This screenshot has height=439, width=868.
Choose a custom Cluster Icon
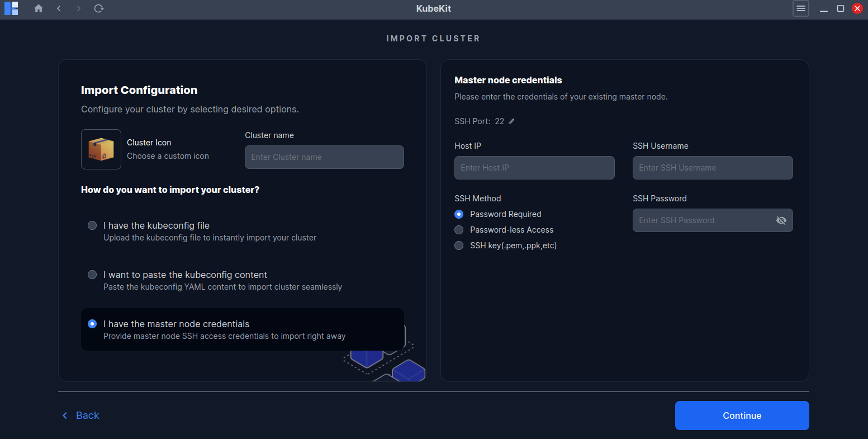101,149
